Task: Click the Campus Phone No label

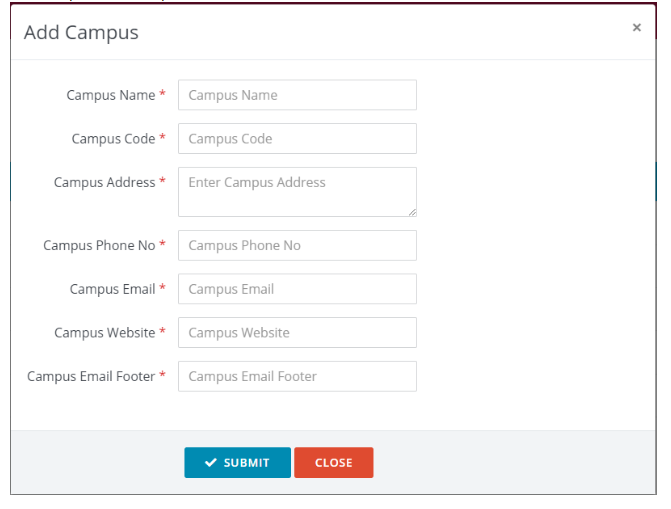Action: click(99, 245)
